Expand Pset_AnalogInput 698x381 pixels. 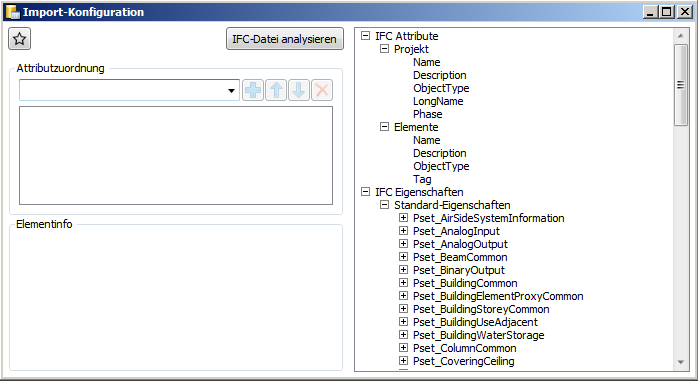pyautogui.click(x=403, y=231)
